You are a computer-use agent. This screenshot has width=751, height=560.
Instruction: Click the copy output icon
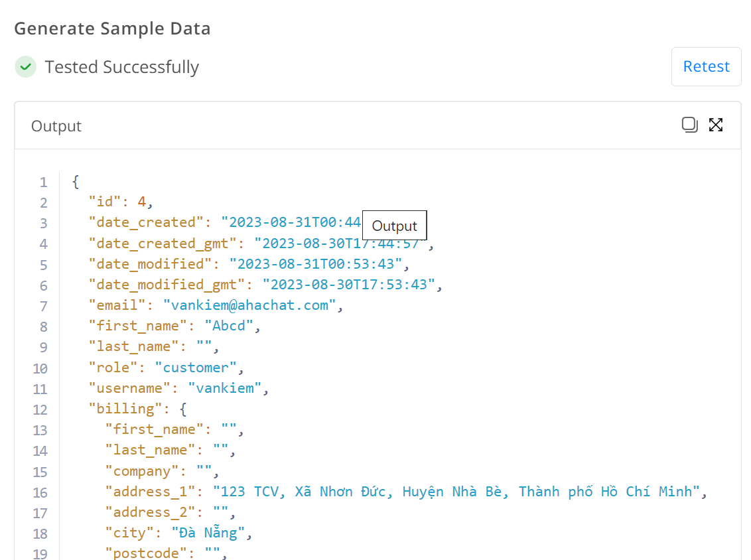click(690, 125)
